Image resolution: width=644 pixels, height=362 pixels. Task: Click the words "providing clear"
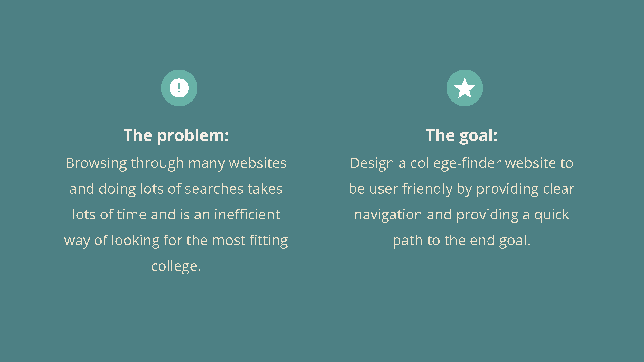tap(525, 189)
